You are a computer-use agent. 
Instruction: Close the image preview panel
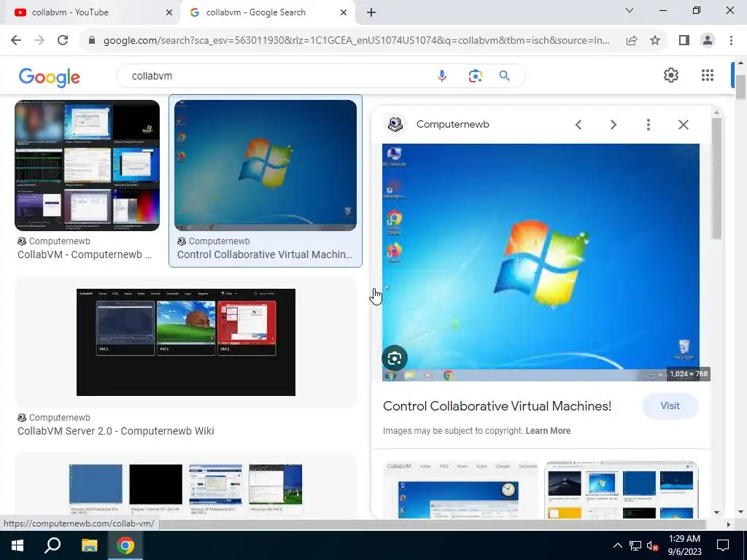[683, 125]
